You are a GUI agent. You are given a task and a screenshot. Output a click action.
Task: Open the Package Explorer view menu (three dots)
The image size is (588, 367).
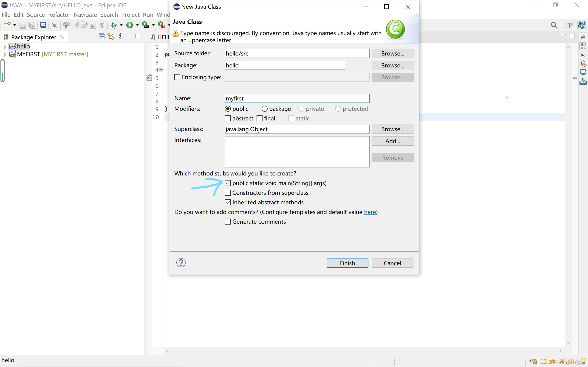[x=120, y=36]
